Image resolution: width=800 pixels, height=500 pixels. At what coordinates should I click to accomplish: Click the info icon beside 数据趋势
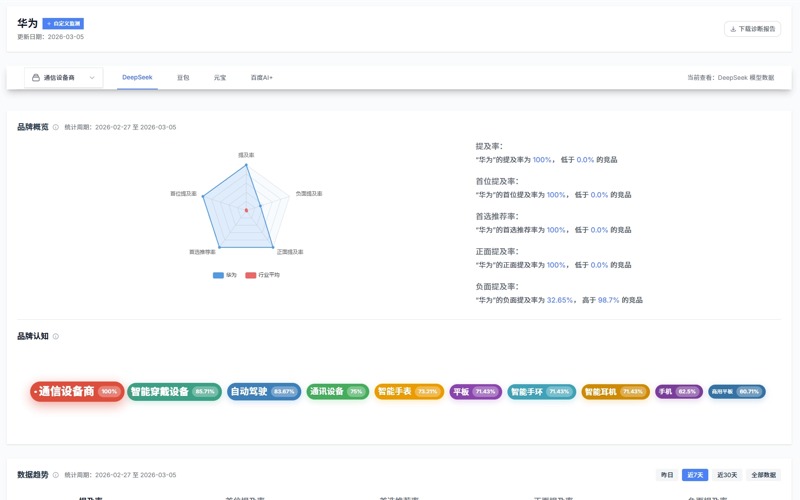pyautogui.click(x=55, y=475)
